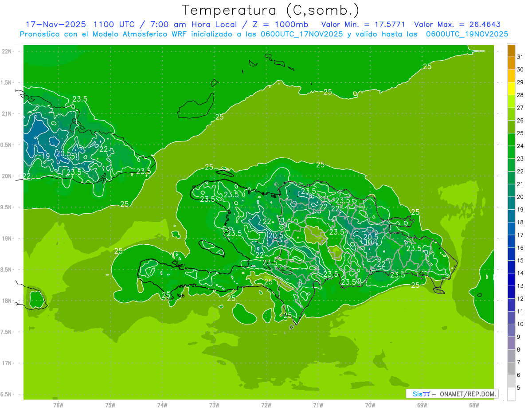Click the 68W longitude axis label
This screenshot has width=532, height=411.
(473, 405)
